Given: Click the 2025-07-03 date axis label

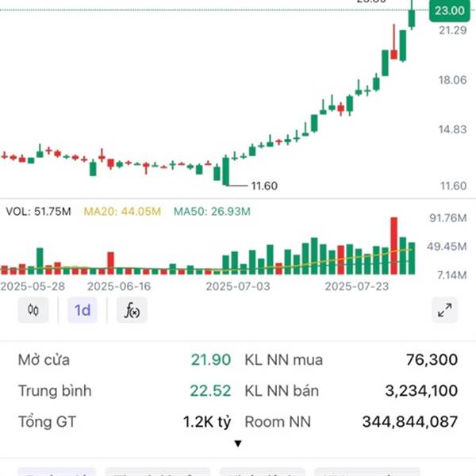Looking at the screenshot, I should pos(238,286).
